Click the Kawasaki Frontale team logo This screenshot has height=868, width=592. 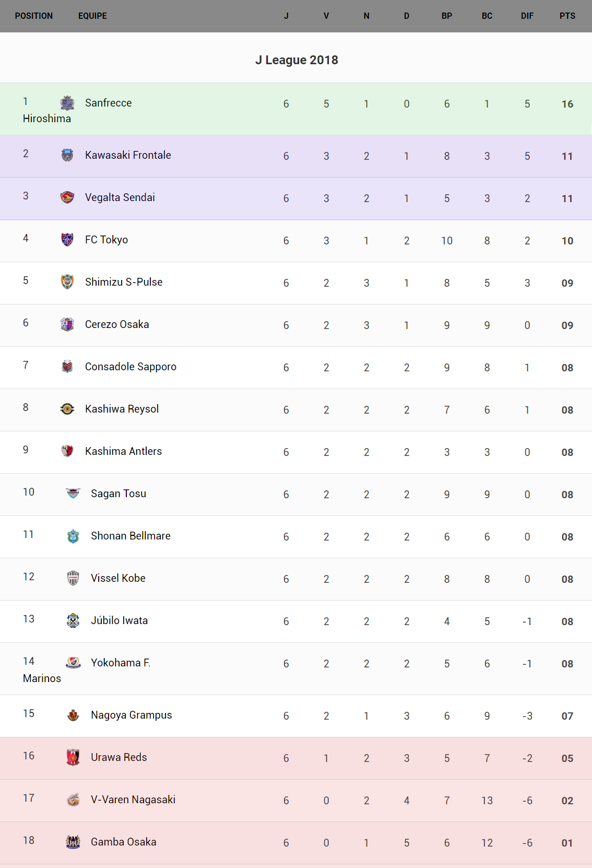pos(67,155)
